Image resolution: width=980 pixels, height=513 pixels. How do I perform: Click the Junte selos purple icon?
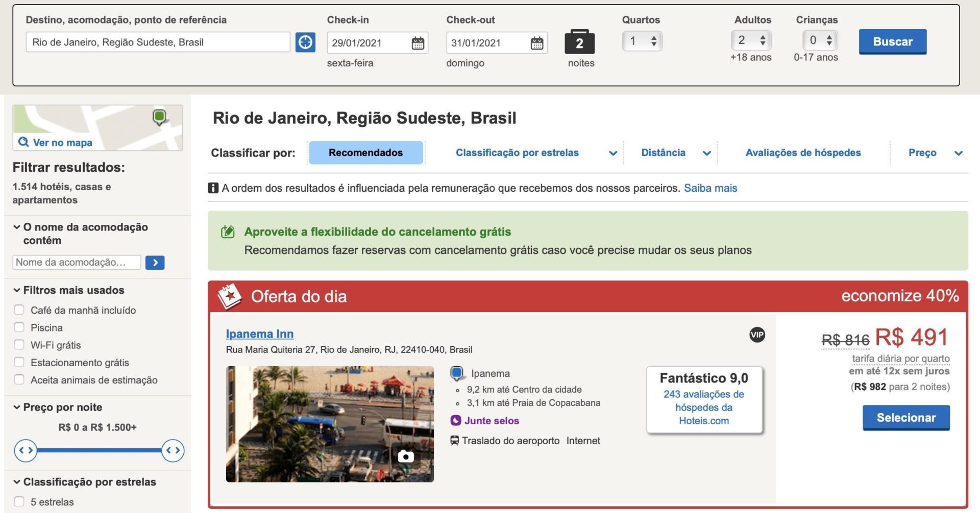[456, 421]
